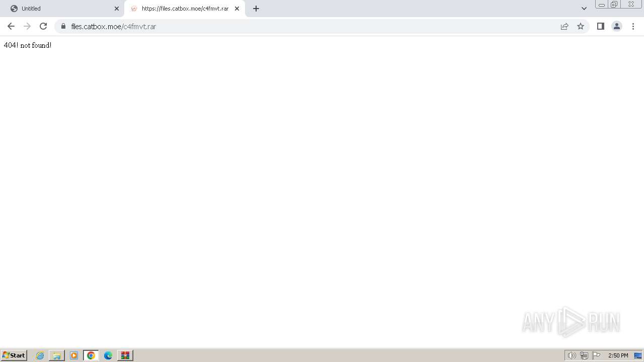The image size is (644, 362).
Task: Switch to the Untitled tab
Action: pos(63,9)
